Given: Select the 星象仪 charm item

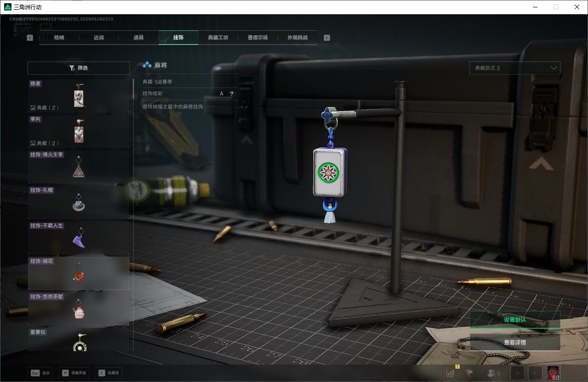Looking at the screenshot, I should 79,339.
